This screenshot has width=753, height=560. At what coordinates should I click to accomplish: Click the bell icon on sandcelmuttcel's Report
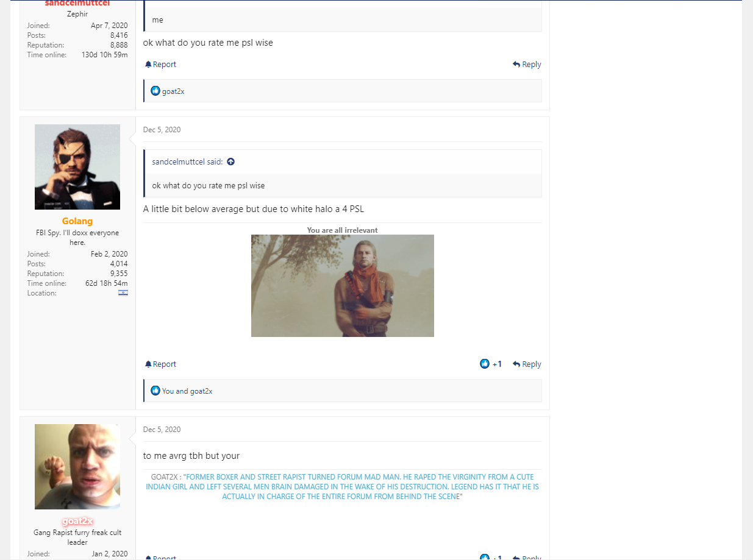[148, 65]
